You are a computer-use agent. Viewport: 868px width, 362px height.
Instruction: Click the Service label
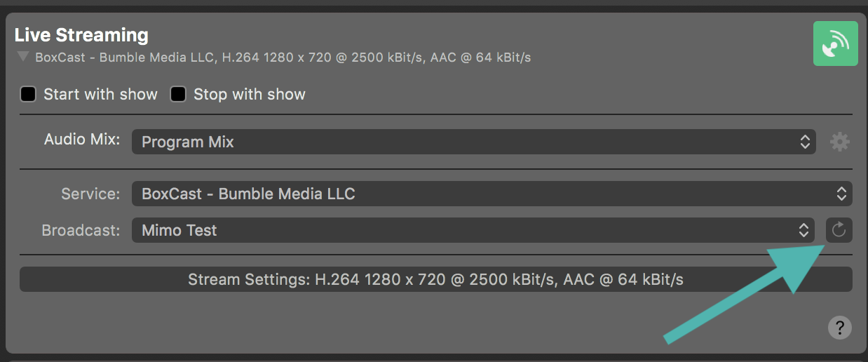point(91,194)
